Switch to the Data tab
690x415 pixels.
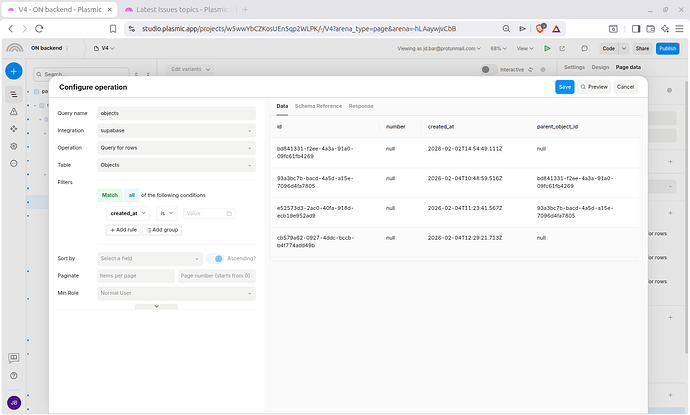click(282, 106)
